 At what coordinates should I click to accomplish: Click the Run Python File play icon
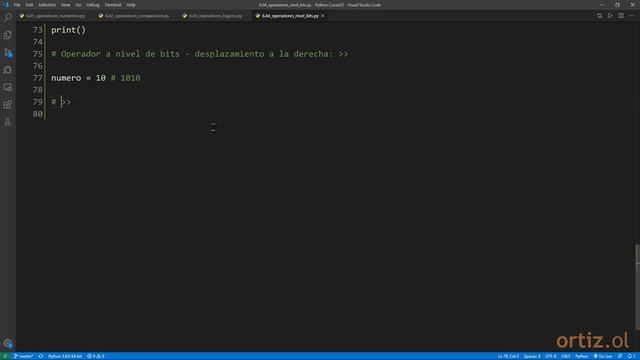(x=610, y=16)
